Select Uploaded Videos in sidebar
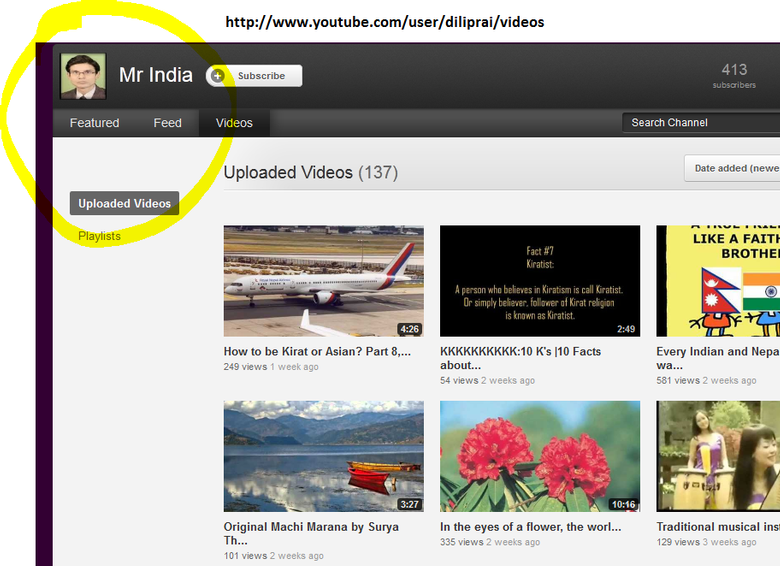The width and height of the screenshot is (780, 566). (124, 203)
